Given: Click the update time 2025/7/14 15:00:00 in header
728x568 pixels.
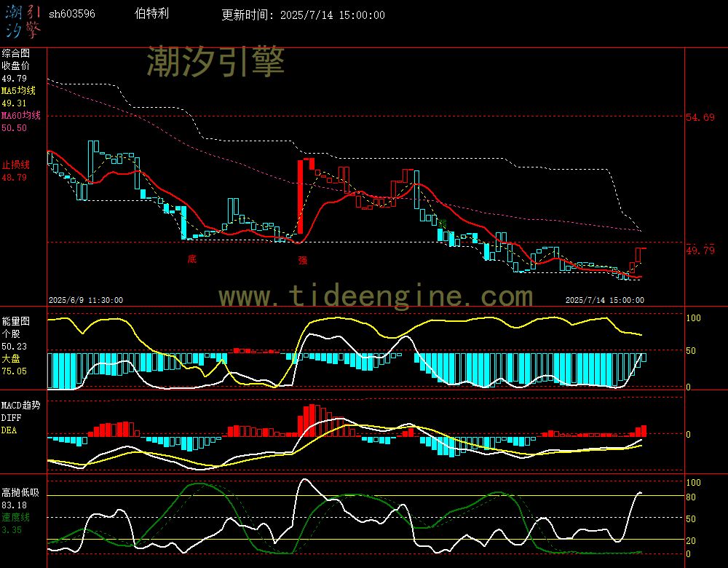Looking at the screenshot, I should click(x=333, y=15).
